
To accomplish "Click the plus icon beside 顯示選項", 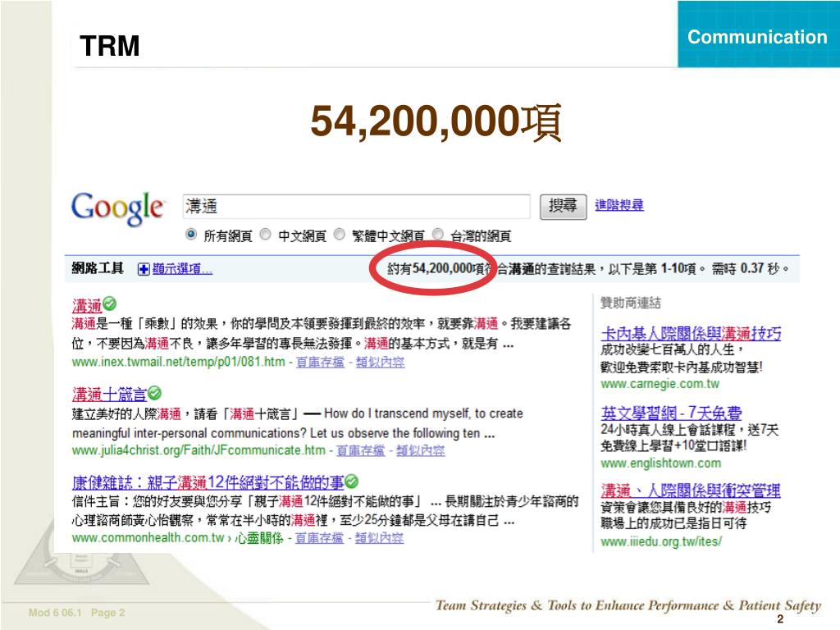I will point(144,269).
